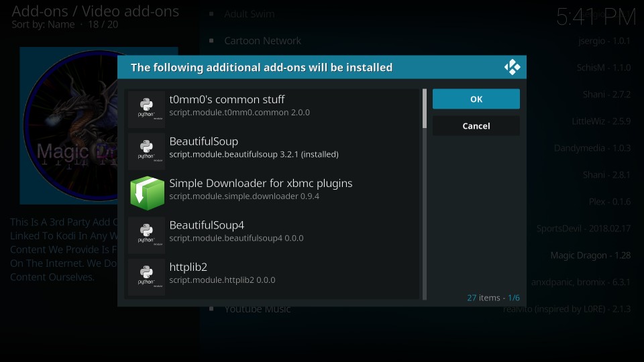Viewport: 644px width, 362px height.
Task: Click script.module.simple.downloader 0.9.4 text
Action: click(x=244, y=196)
